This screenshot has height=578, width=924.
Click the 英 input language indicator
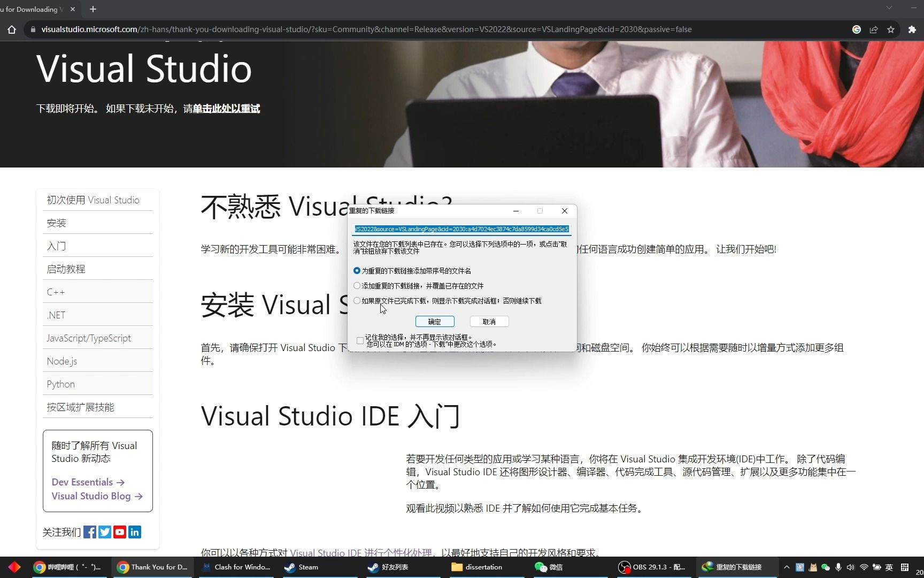click(889, 567)
